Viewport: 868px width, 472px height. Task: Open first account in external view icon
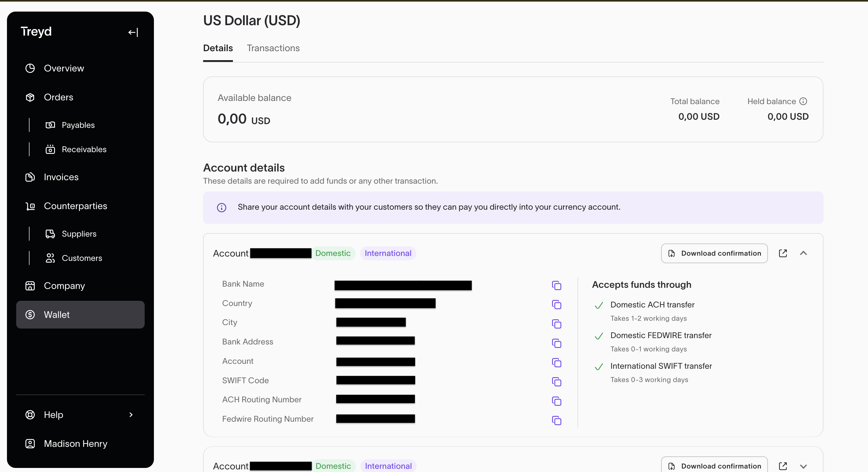coord(783,253)
